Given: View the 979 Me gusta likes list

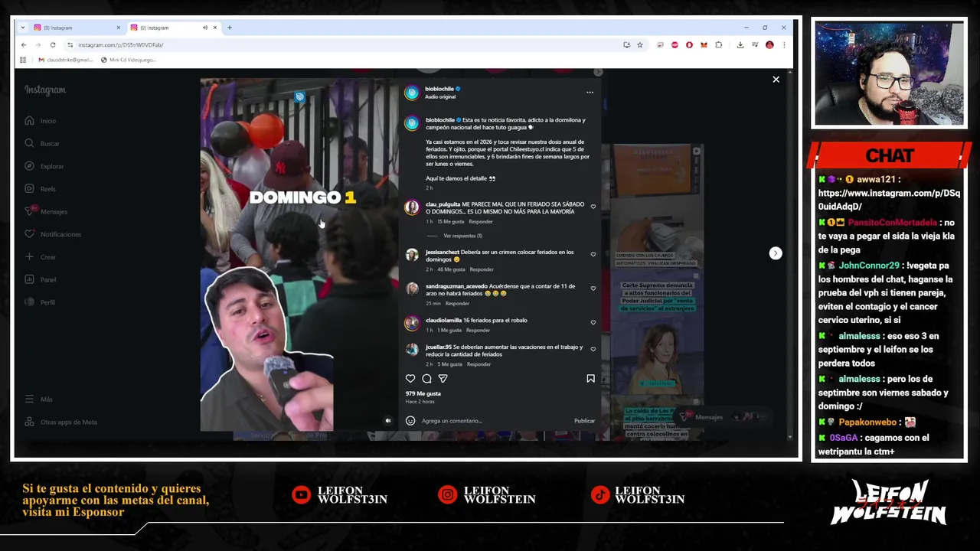Looking at the screenshot, I should tap(423, 393).
